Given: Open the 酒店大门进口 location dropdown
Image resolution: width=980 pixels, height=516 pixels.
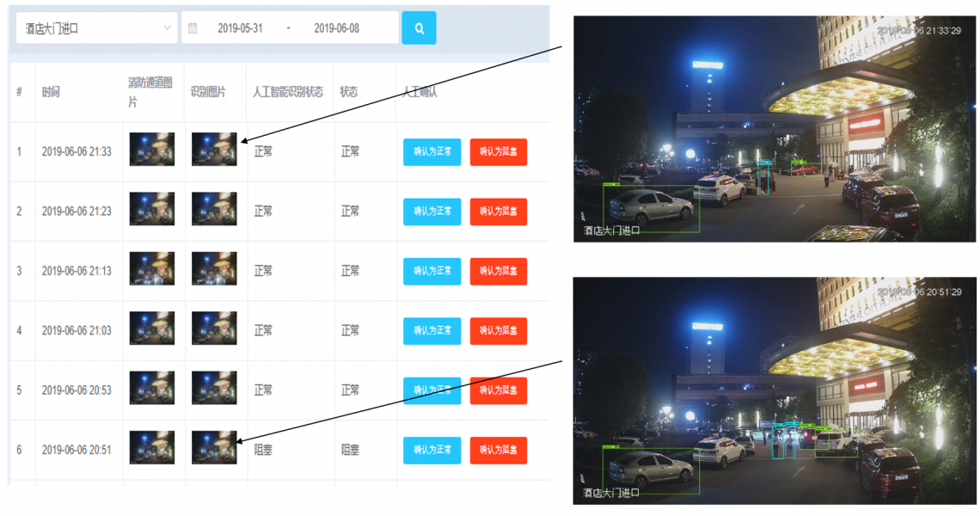Looking at the screenshot, I should 97,28.
